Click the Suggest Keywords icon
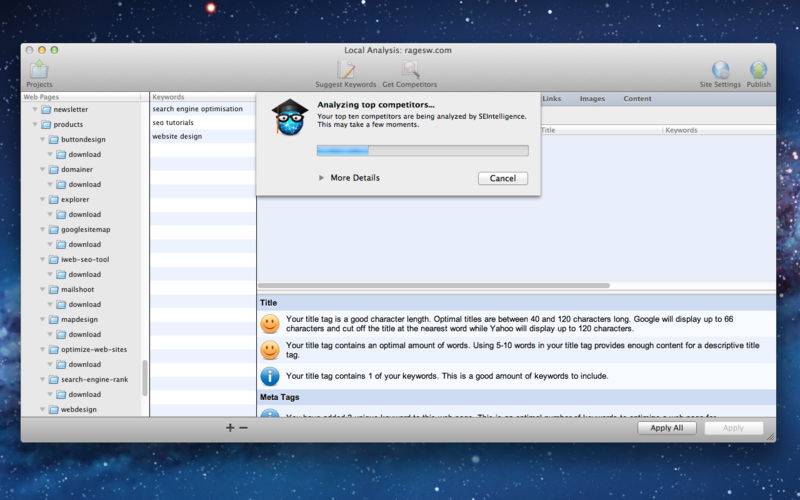Viewport: 800px width, 500px height. (346, 70)
